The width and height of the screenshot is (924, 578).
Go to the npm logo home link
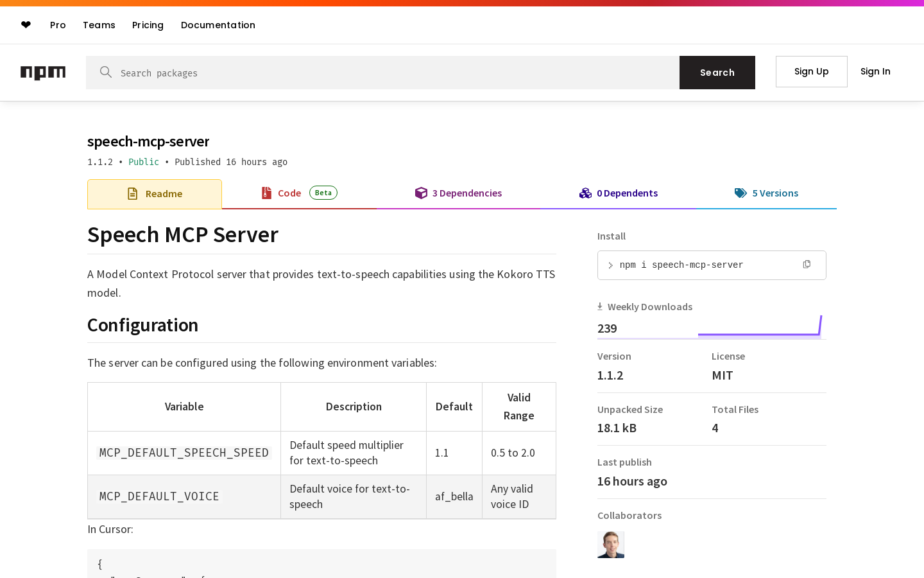click(43, 73)
